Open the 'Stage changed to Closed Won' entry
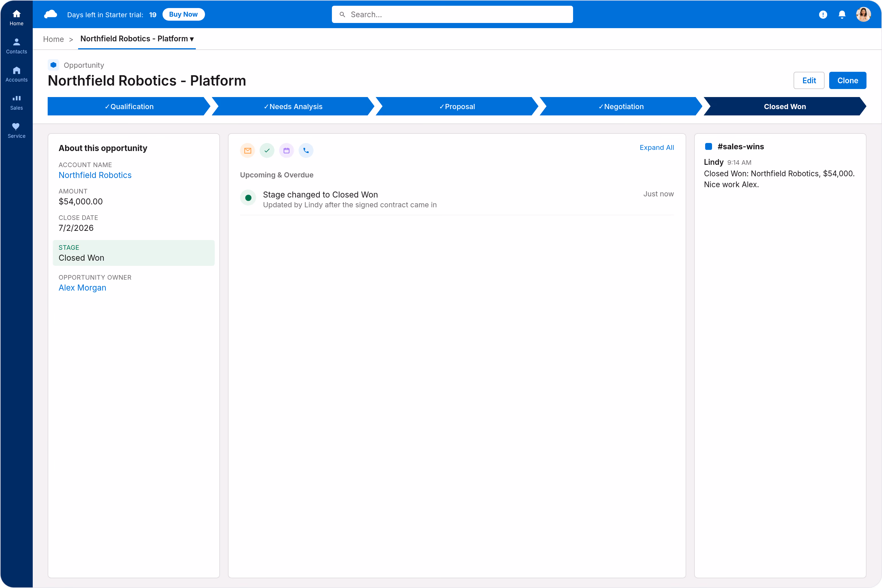Screen dimensions: 882x588 (x=320, y=195)
